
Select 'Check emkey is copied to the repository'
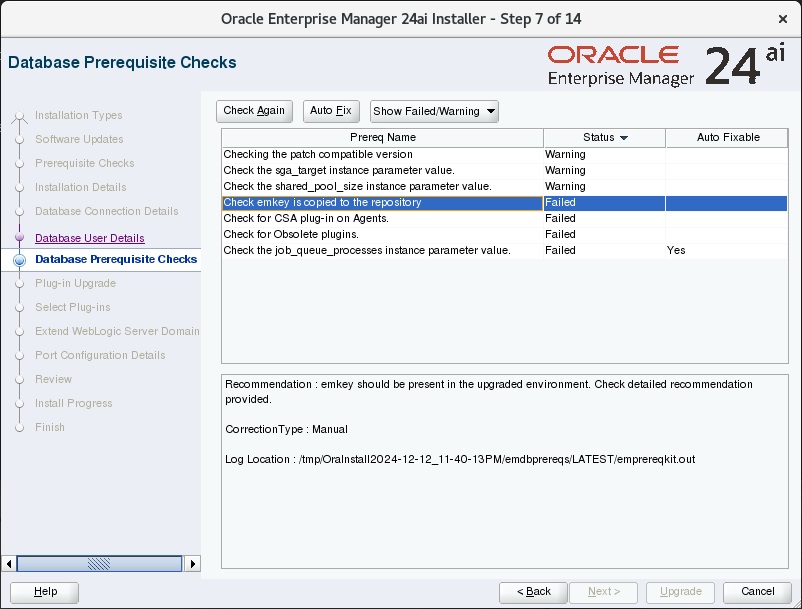[x=504, y=202]
